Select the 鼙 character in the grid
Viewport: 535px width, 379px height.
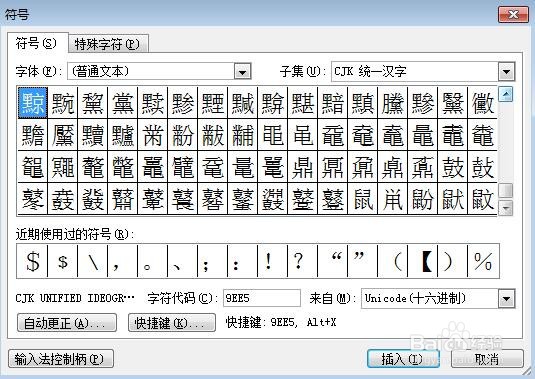[x=153, y=199]
